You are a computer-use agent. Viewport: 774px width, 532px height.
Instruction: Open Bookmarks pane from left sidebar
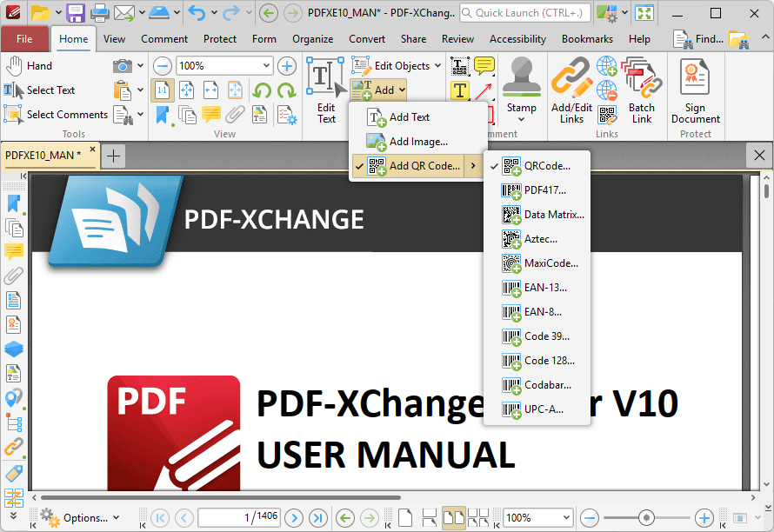tap(14, 203)
